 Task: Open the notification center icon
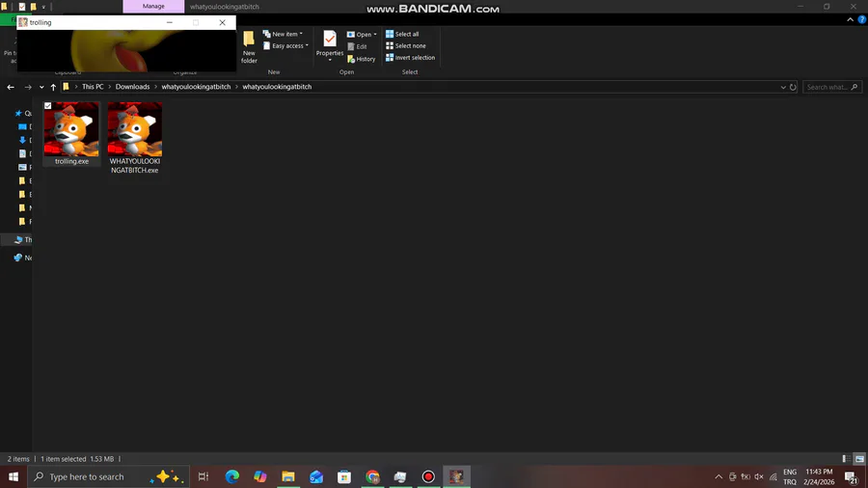click(852, 476)
